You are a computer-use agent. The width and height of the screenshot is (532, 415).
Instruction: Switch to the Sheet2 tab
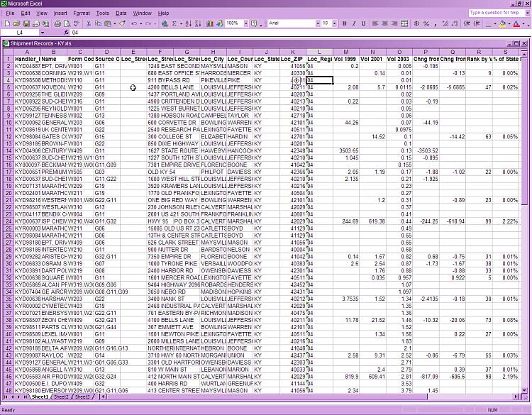click(61, 397)
